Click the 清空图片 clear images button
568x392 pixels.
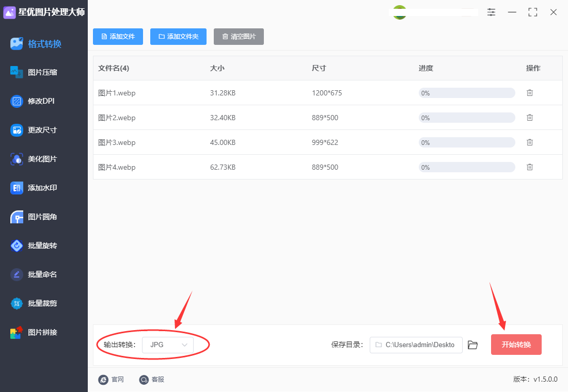click(239, 37)
